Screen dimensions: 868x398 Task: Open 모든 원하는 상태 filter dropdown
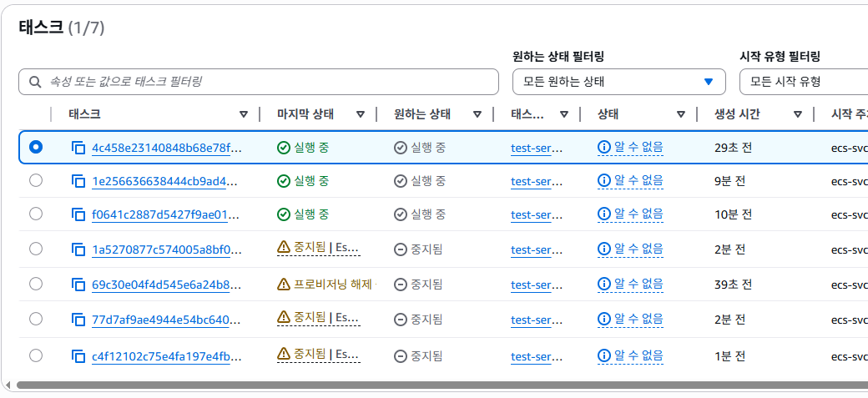tap(619, 82)
